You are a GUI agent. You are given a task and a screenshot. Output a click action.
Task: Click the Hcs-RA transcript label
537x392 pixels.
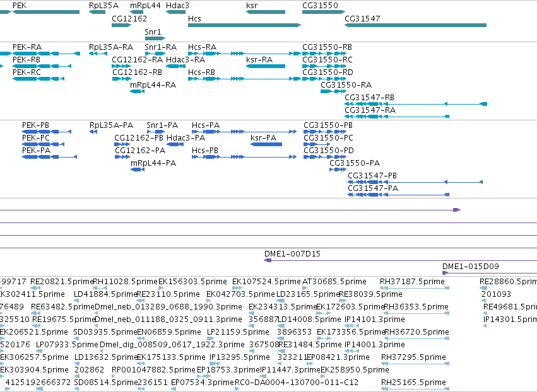point(202,47)
